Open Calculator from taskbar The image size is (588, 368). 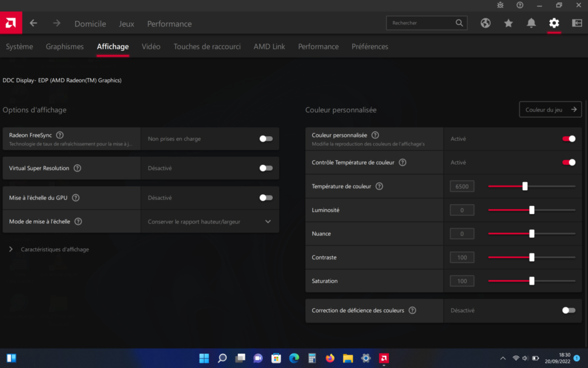tap(312, 358)
